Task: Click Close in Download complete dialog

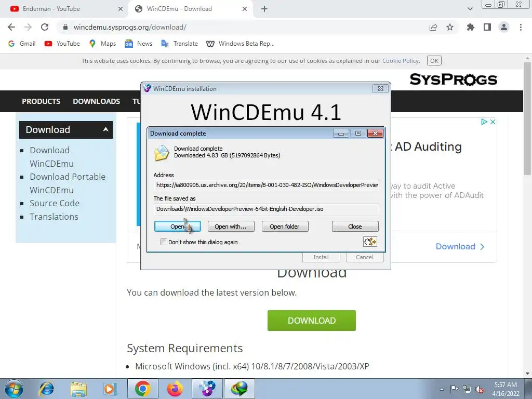Action: (x=355, y=227)
